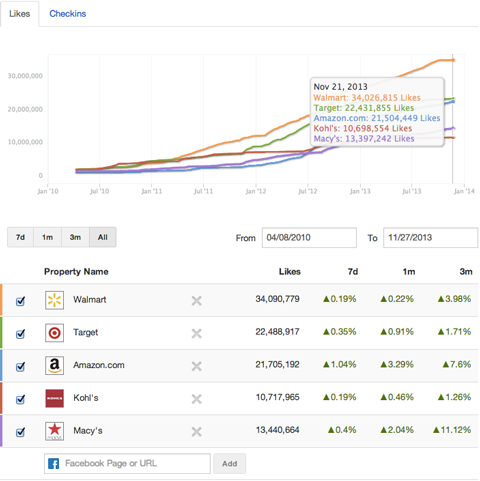
Task: Remove Walmart with its X icon
Action: tap(197, 301)
